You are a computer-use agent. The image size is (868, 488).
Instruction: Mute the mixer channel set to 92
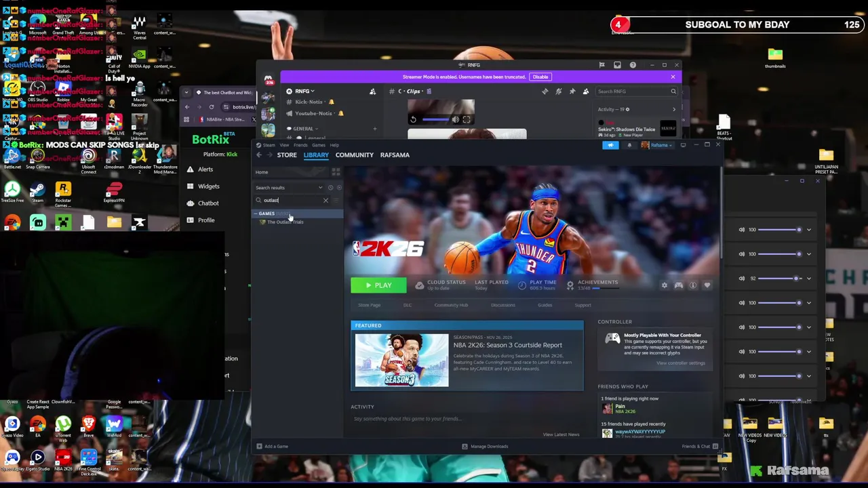click(741, 279)
